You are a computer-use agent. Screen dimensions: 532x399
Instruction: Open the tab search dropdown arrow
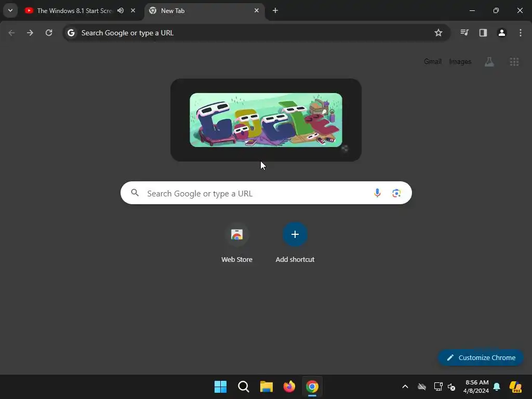click(x=10, y=10)
